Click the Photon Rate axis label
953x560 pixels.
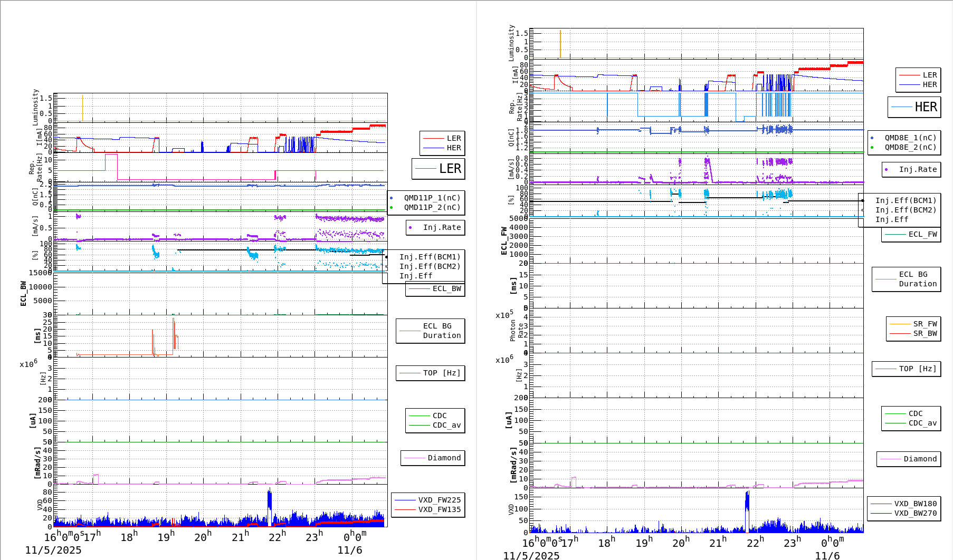tap(517, 331)
